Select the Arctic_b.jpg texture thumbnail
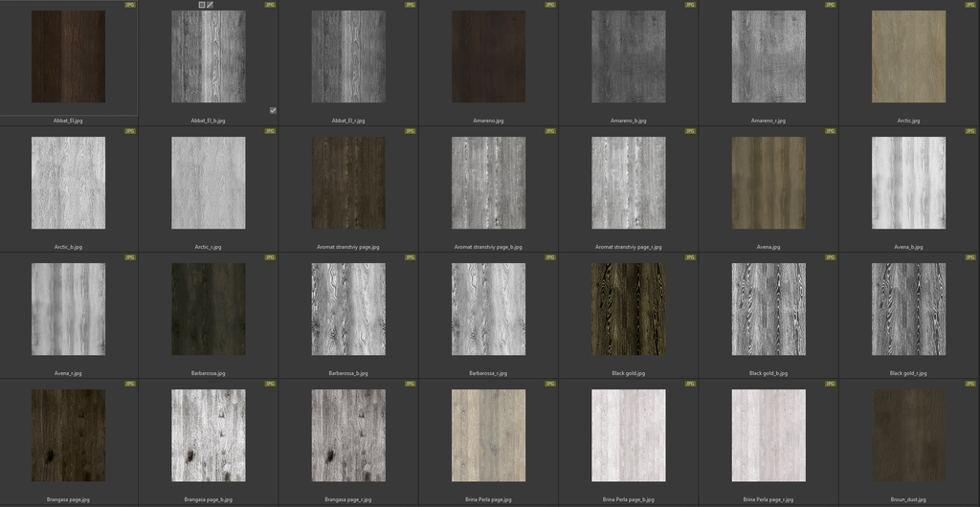Viewport: 980px width, 507px height. tap(68, 183)
